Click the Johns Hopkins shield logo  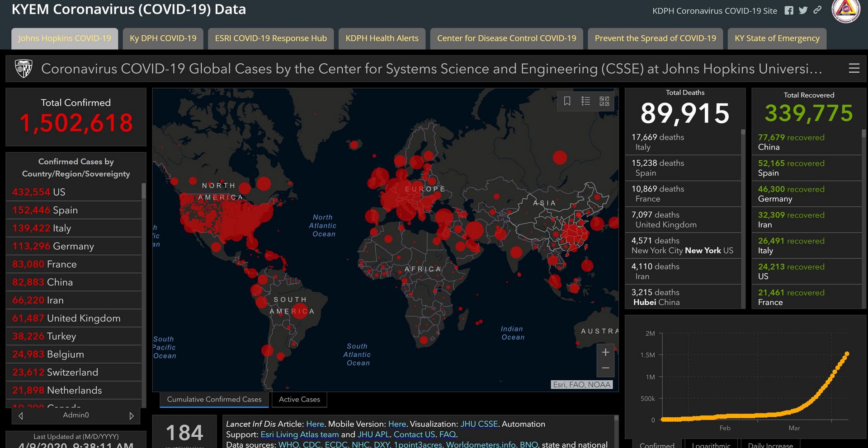[24, 69]
